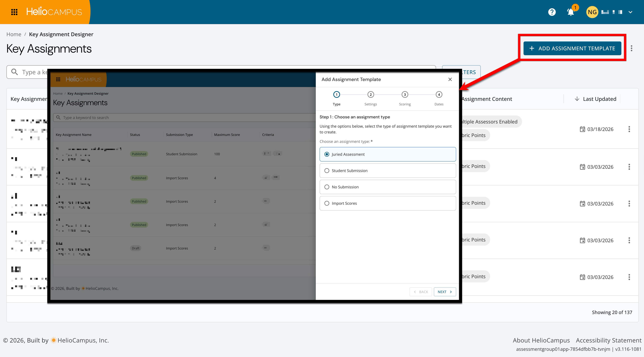Click the help question mark icon
The width and height of the screenshot is (644, 357).
[x=552, y=12]
